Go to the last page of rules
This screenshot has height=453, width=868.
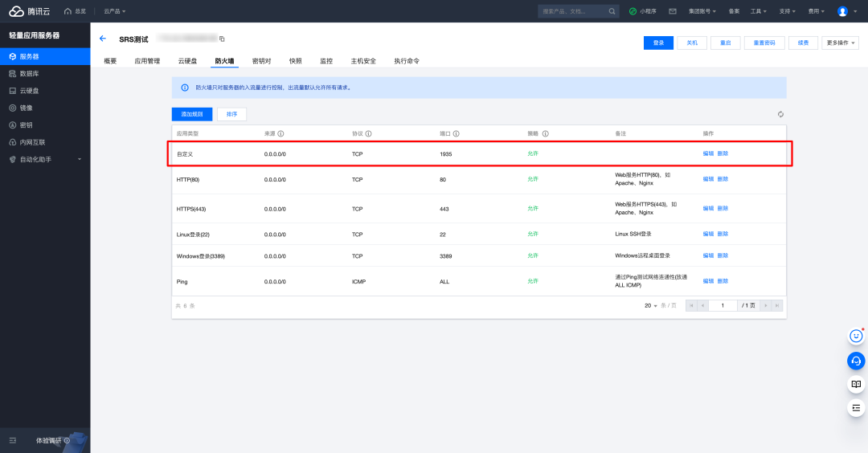[777, 305]
